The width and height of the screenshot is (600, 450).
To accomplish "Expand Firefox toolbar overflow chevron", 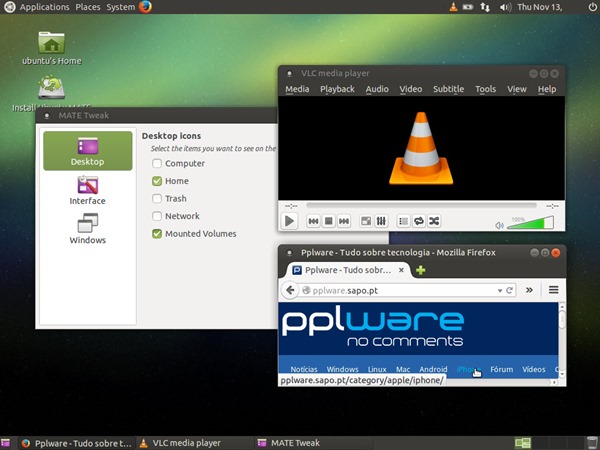I will tap(529, 290).
